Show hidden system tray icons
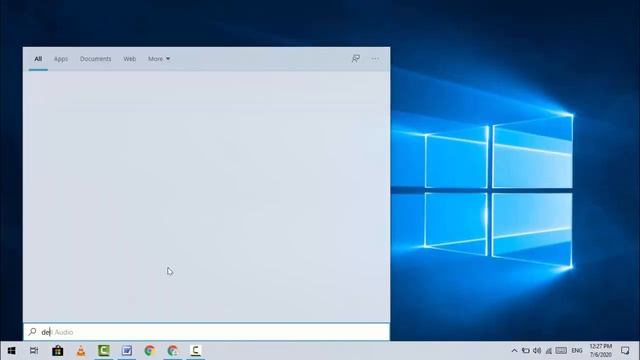Screen dimensions: 640x360 (x=514, y=351)
